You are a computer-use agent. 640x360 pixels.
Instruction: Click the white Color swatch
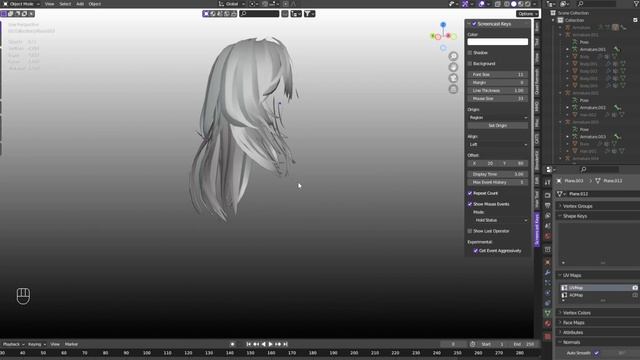click(x=498, y=42)
